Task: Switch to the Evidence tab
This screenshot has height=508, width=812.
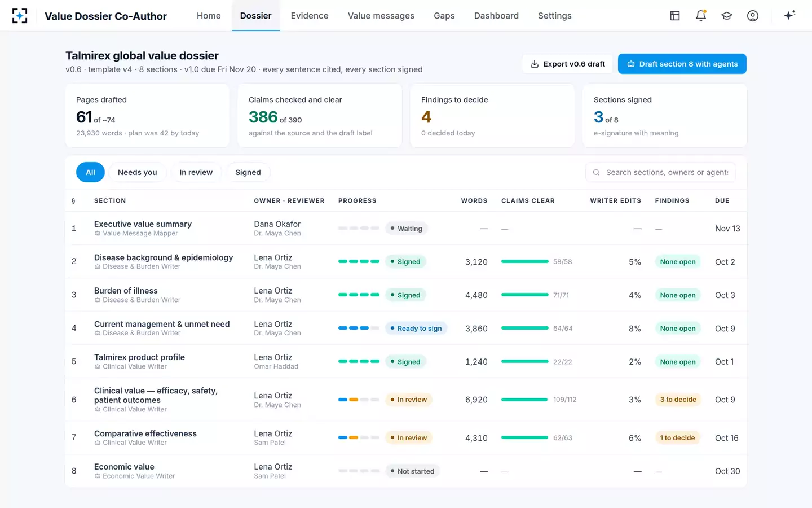Action: [310, 16]
